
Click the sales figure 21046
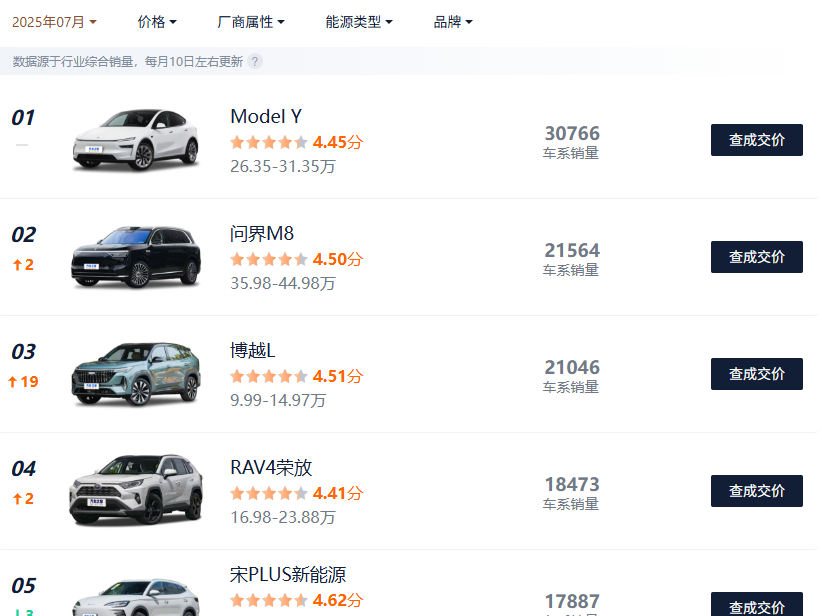pos(572,367)
